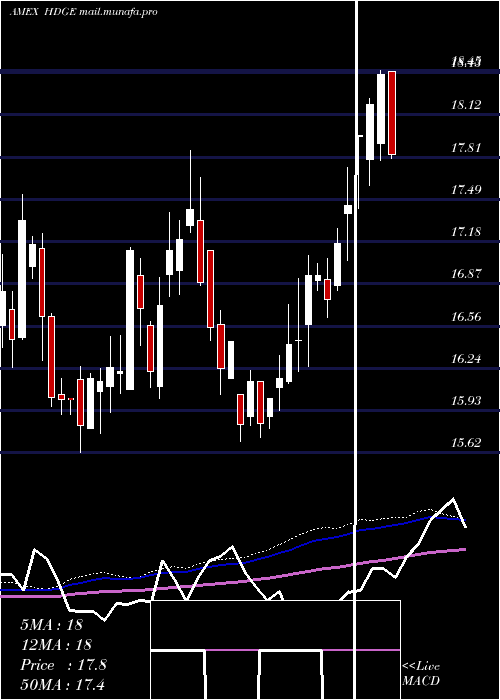The width and height of the screenshot is (500, 700).
Task: Click the 50MA : 17.4 indicator text
Action: pyautogui.click(x=62, y=684)
